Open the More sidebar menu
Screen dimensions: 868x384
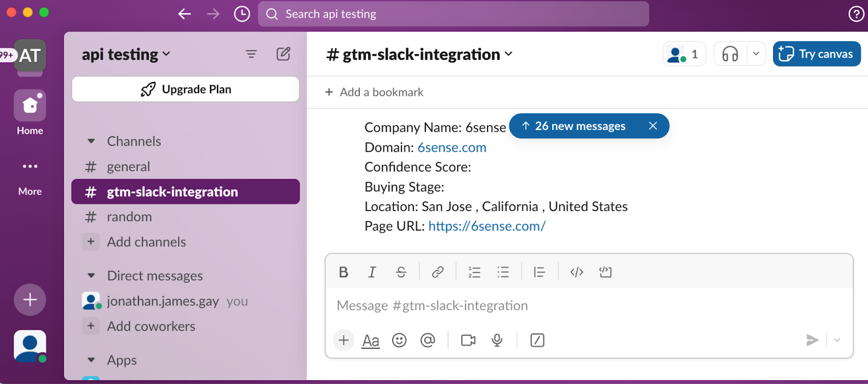30,178
